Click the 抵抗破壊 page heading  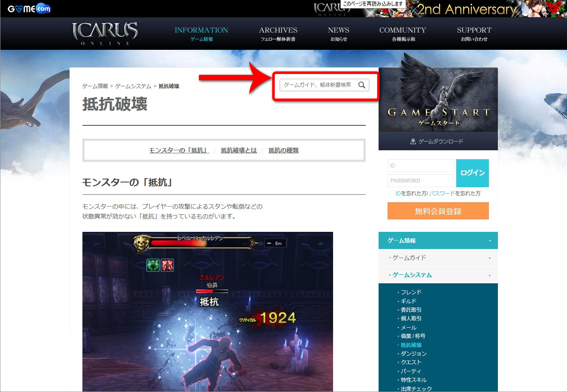tap(115, 104)
